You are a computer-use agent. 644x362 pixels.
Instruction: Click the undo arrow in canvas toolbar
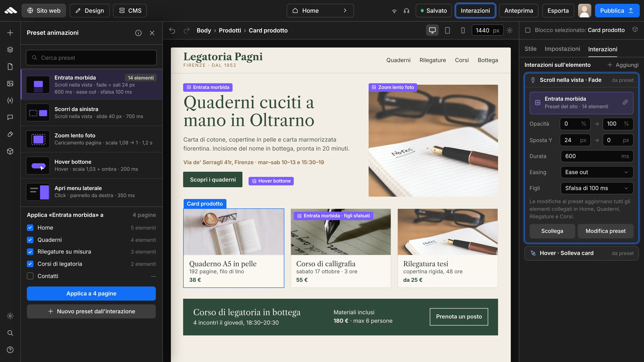[x=172, y=31]
